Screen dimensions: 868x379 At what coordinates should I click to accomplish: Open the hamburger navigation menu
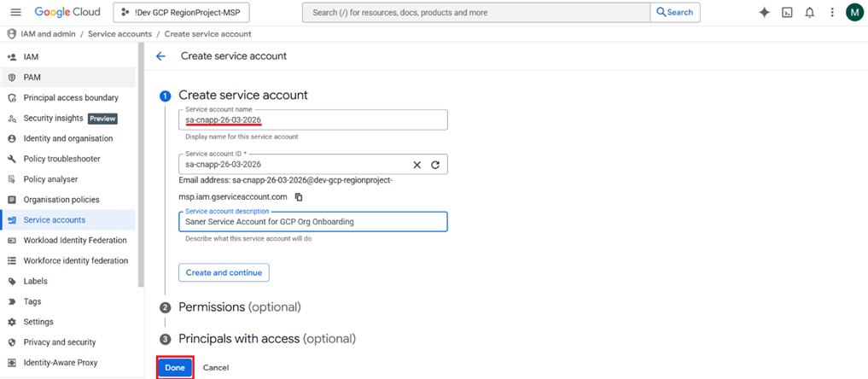point(15,12)
